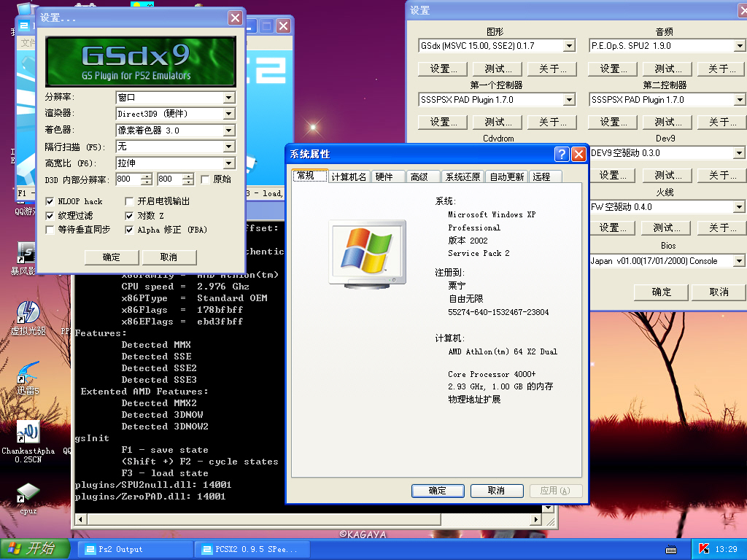Switch to the 硬件 tab
747x560 pixels.
pyautogui.click(x=388, y=177)
